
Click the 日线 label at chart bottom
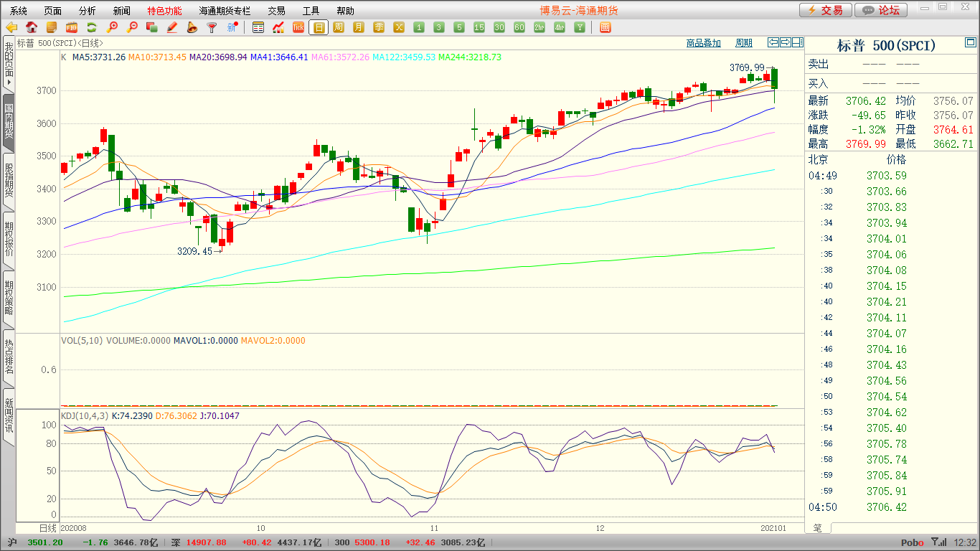pos(47,528)
